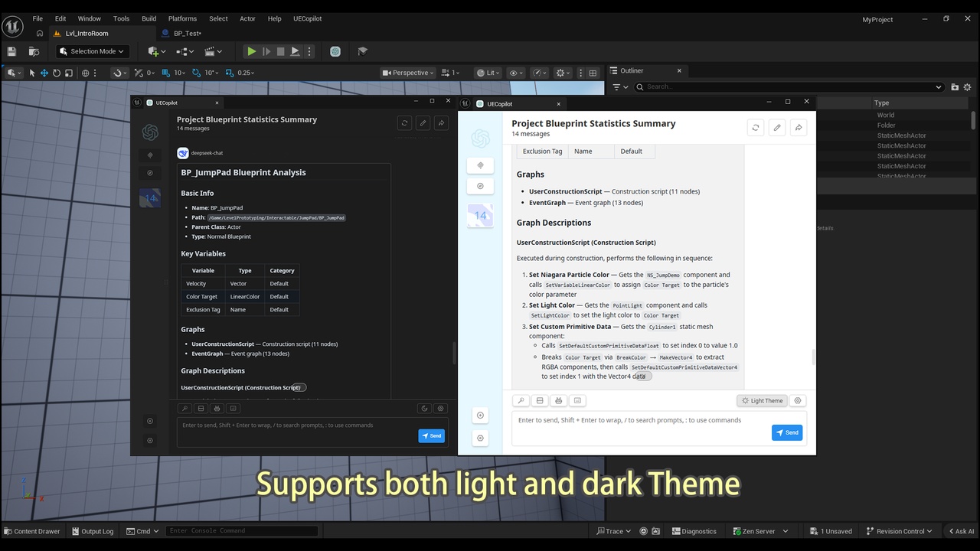Screen dimensions: 980x551
Task: Open the Browse content icon beside Save
Action: [34, 51]
